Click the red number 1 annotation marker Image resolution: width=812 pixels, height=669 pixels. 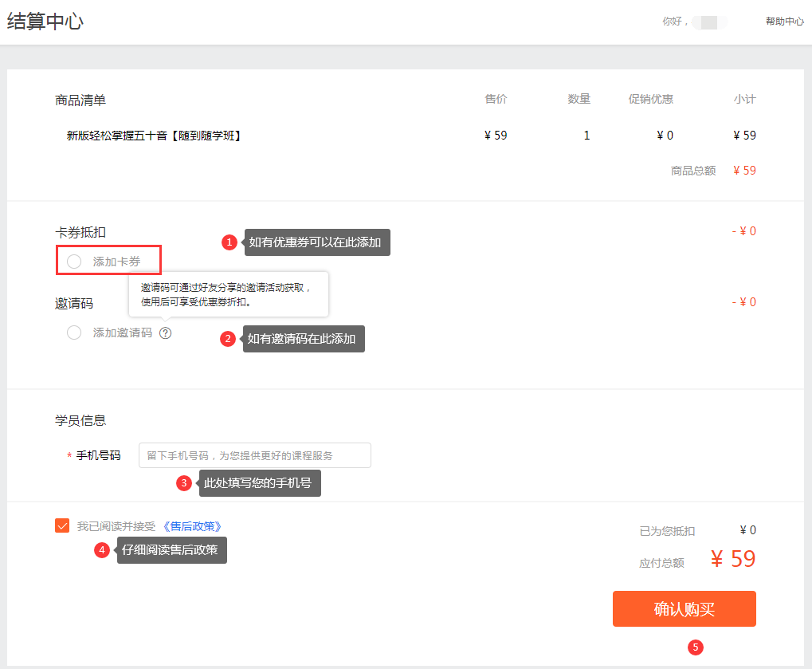[x=229, y=242]
